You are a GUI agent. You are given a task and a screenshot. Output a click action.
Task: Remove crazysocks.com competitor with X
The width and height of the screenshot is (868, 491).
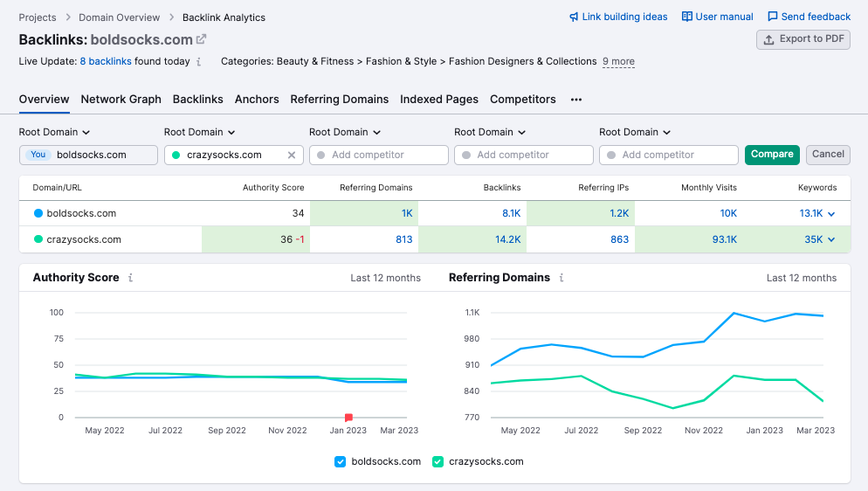(292, 155)
